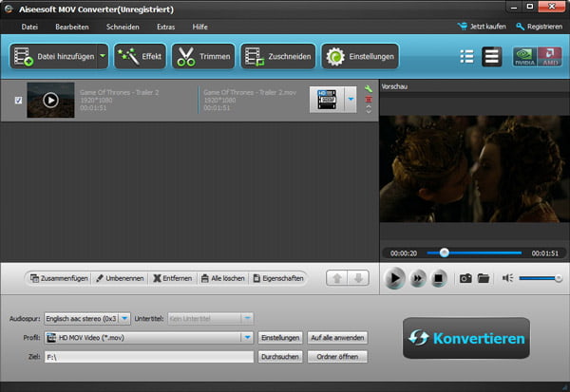Play the Game Of Thrones thumbnail
The image size is (570, 392).
tap(50, 100)
